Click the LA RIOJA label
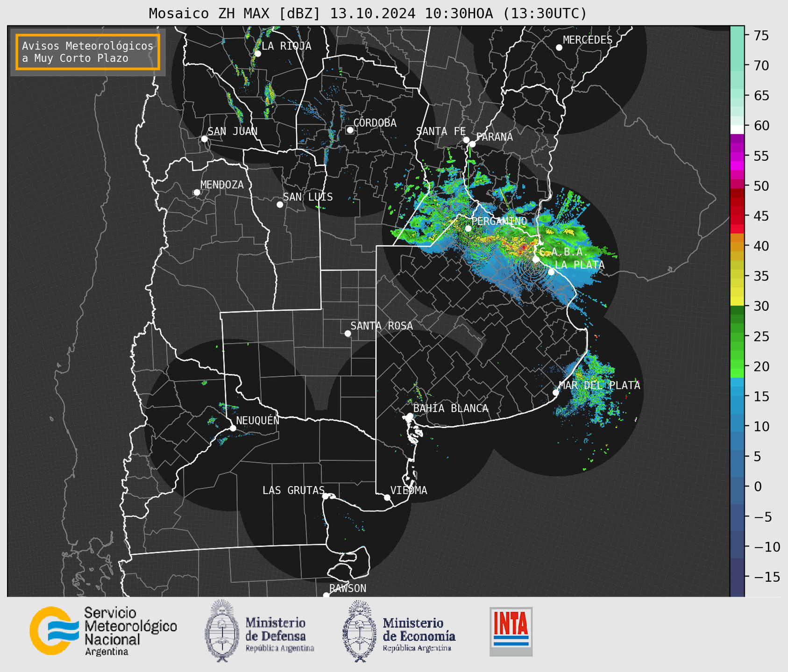 pos(286,46)
